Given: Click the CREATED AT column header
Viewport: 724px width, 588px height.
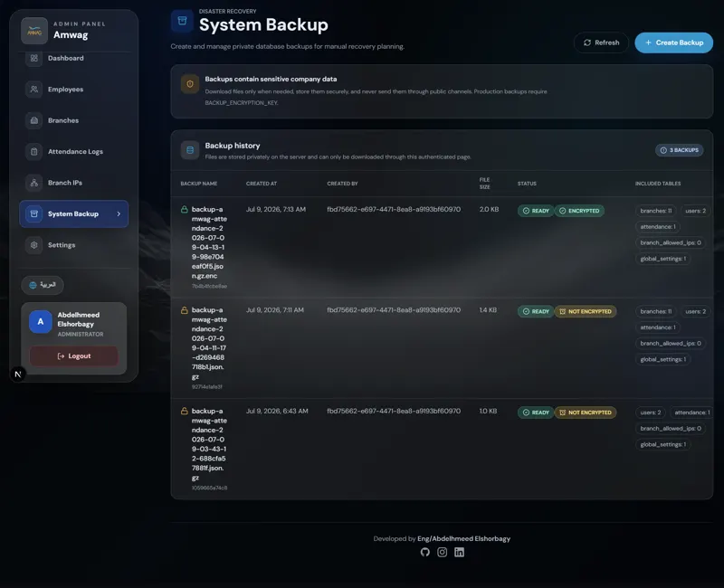Looking at the screenshot, I should point(262,184).
